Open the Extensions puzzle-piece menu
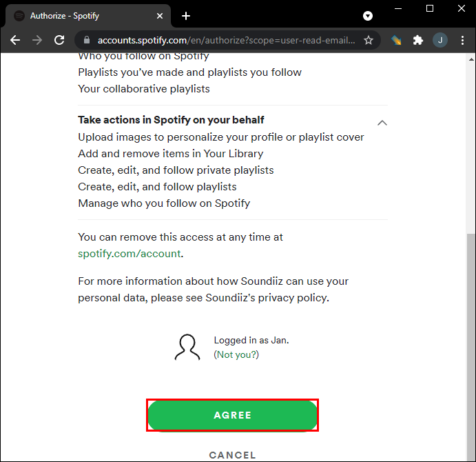The height and width of the screenshot is (462, 476). tap(417, 41)
